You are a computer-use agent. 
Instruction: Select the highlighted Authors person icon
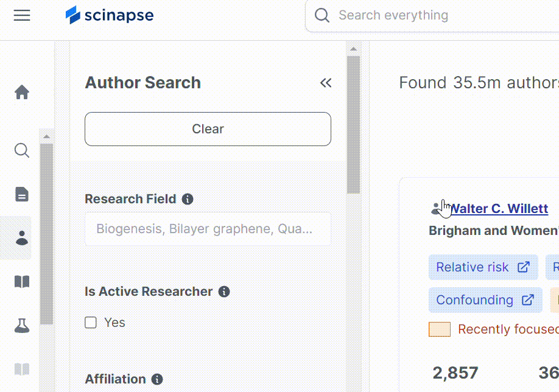pyautogui.click(x=22, y=238)
